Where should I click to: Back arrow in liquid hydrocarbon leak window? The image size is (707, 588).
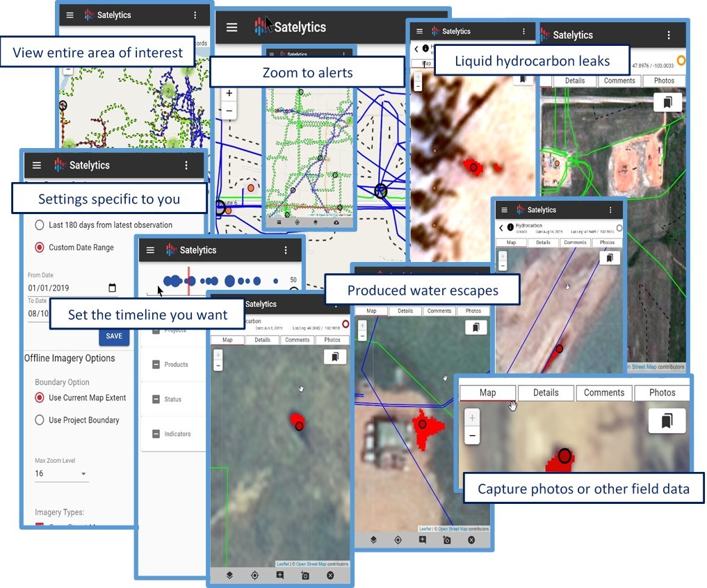pyautogui.click(x=416, y=49)
